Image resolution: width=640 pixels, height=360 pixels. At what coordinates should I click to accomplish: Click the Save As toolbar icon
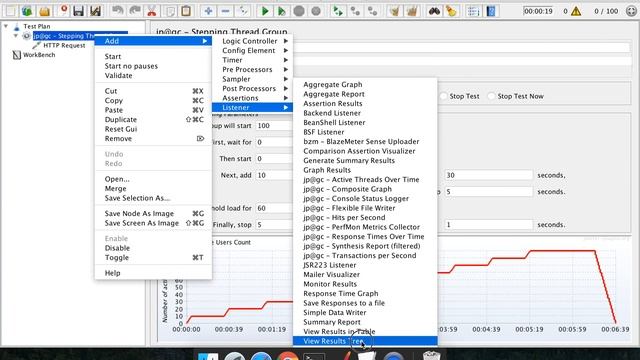click(96, 11)
